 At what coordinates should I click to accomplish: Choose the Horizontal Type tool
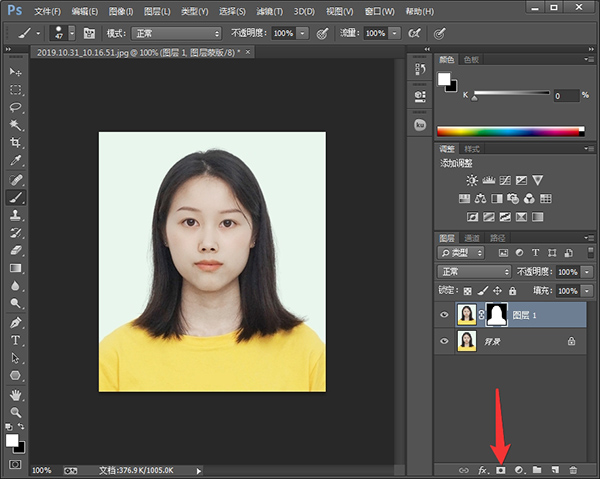[15, 340]
